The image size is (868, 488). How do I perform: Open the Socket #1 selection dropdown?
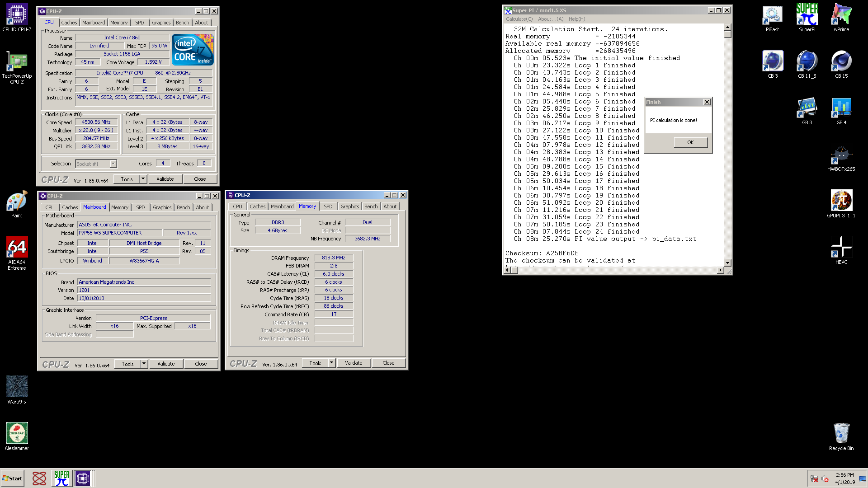pos(113,164)
